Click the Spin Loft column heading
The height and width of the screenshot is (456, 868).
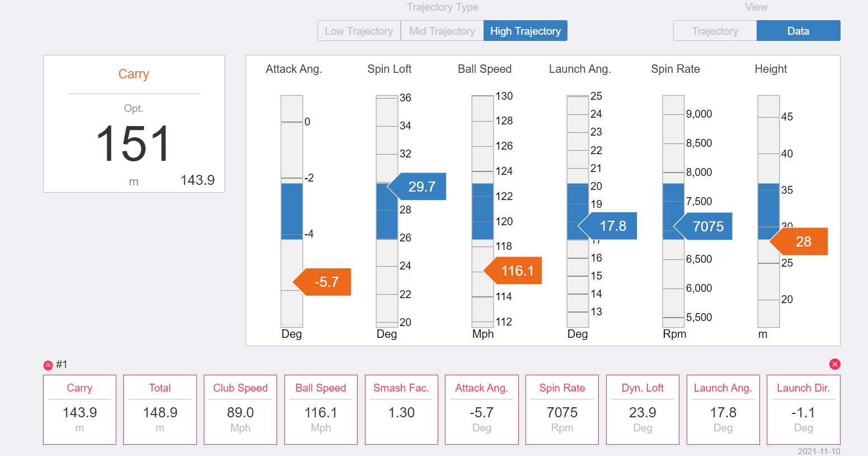pos(390,69)
